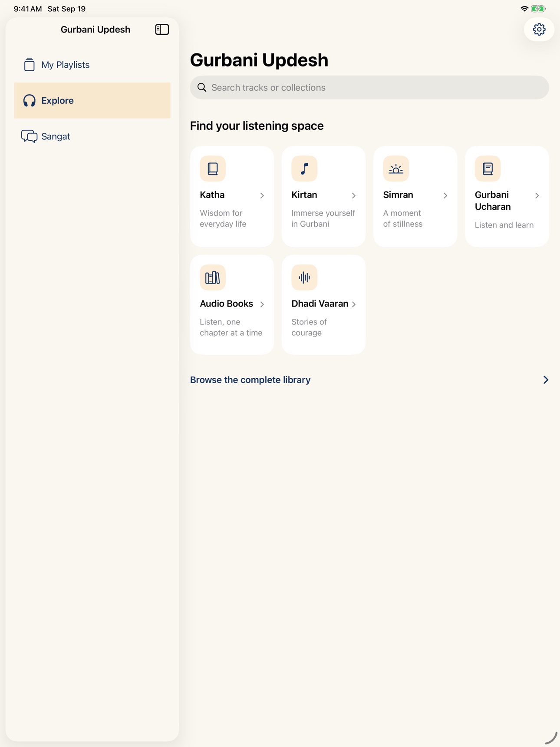Click the Dhadi Vaaran waveform icon
The image size is (560, 747).
tap(304, 277)
